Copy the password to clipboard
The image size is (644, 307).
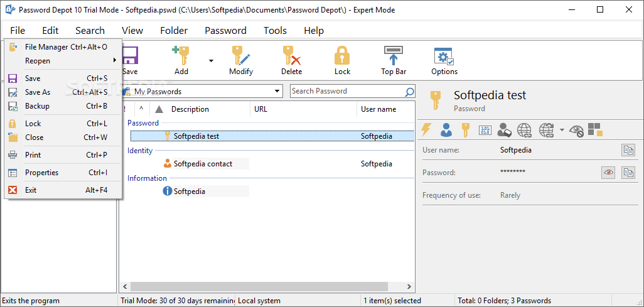click(628, 173)
